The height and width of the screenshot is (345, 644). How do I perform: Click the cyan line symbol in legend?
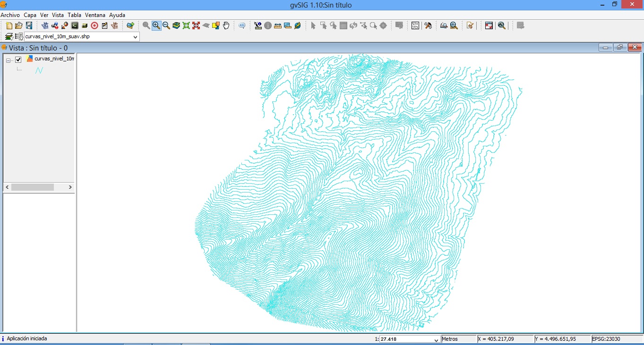pyautogui.click(x=39, y=70)
